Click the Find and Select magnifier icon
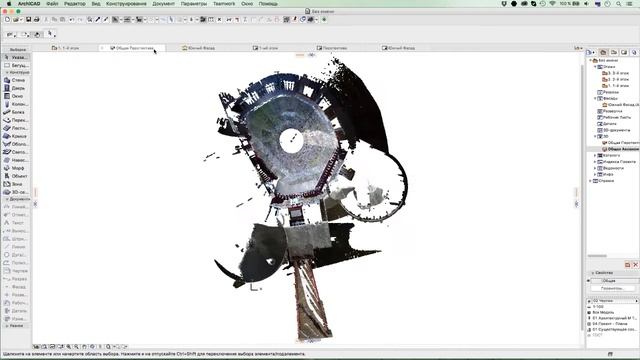 tap(89, 20)
